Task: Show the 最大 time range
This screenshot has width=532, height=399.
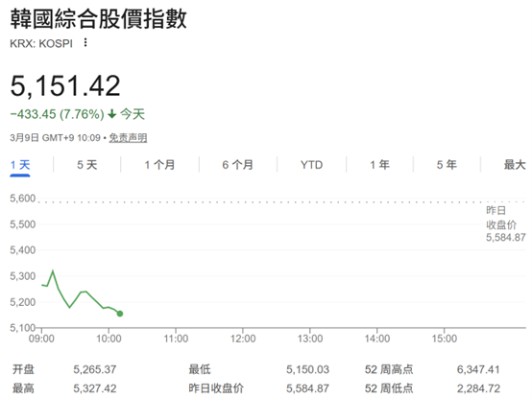Action: (x=515, y=165)
